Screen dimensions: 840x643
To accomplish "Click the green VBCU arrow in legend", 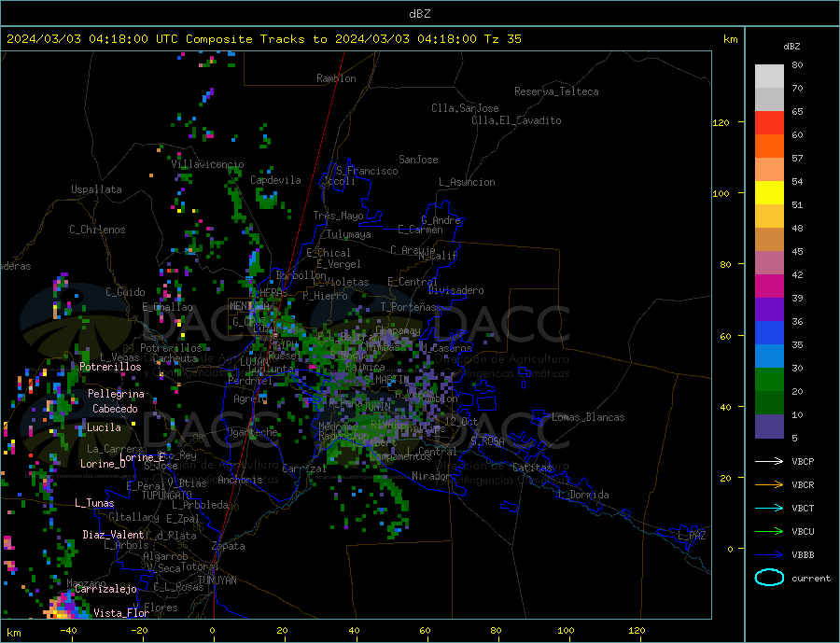I will (769, 532).
